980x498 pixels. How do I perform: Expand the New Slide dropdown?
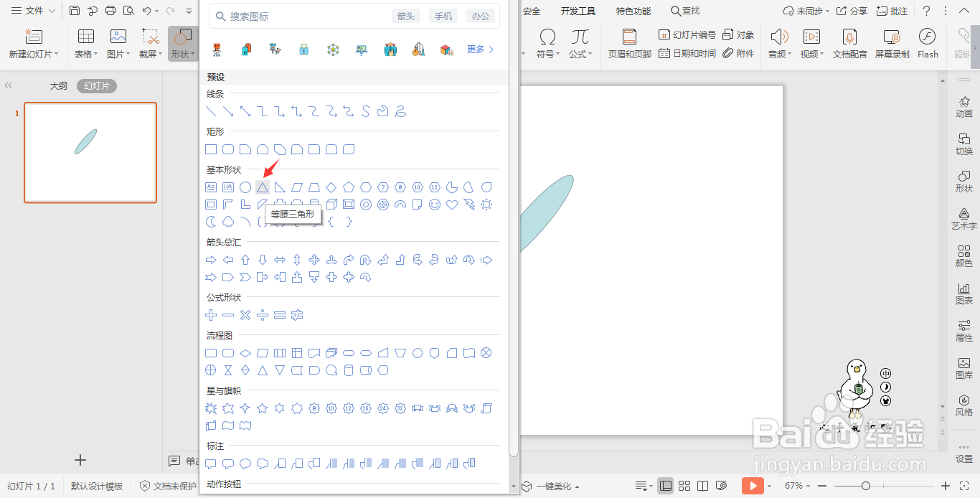(x=33, y=54)
